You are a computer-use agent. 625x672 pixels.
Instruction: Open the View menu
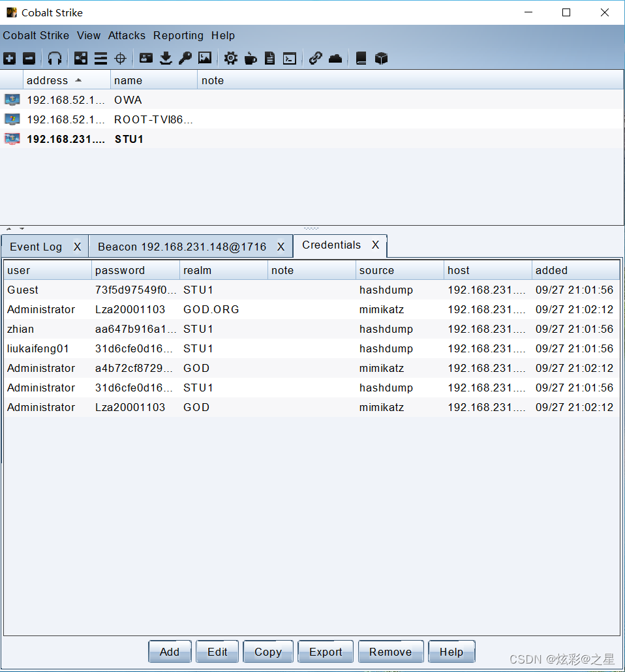89,36
